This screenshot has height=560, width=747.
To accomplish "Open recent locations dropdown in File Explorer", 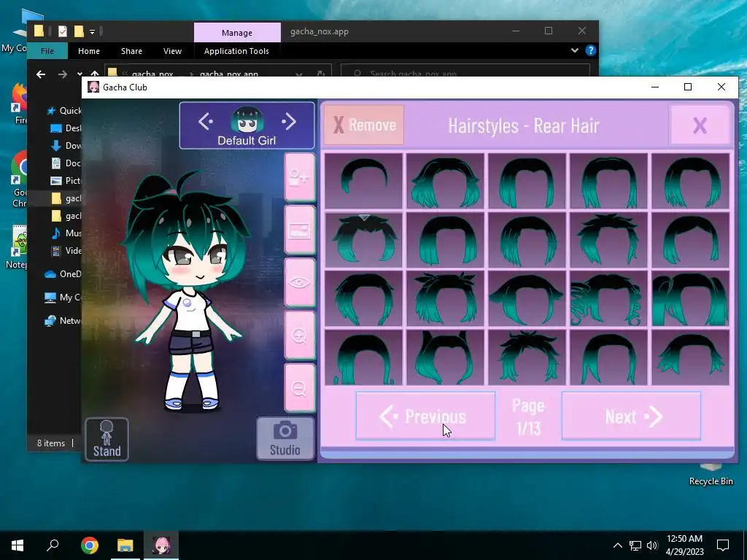I will coord(79,74).
